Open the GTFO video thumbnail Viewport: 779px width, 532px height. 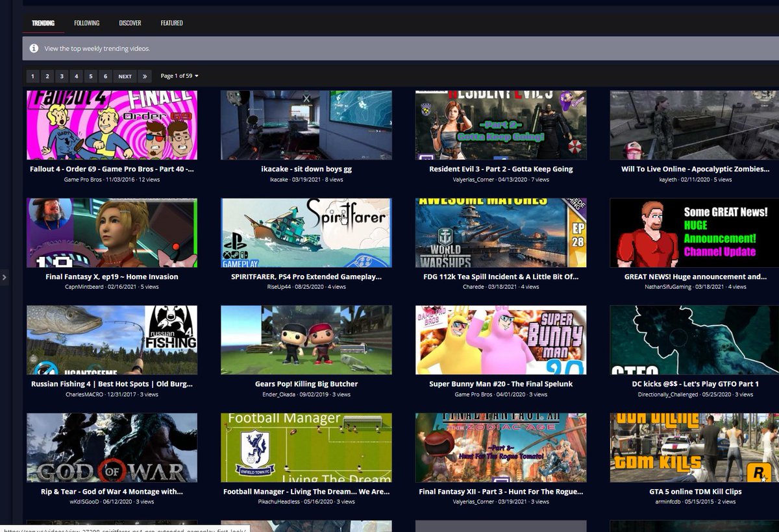(x=695, y=340)
